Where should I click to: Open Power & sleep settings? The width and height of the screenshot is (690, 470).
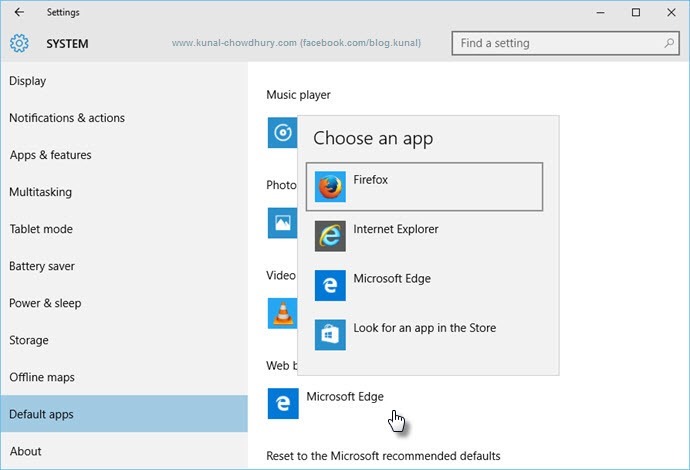tap(124, 303)
